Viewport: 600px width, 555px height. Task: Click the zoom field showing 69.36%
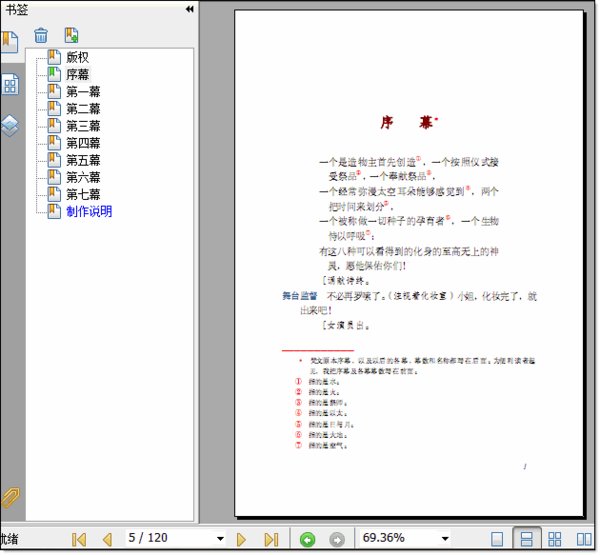398,538
